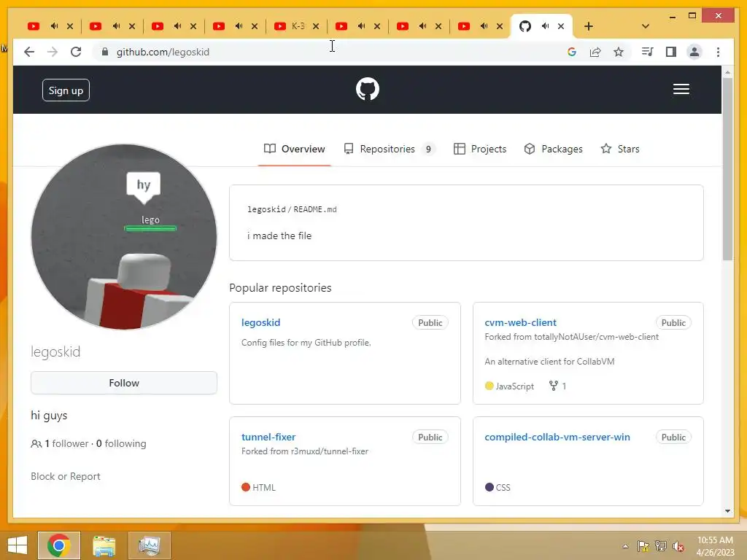The image size is (747, 560).
Task: Expand the tab search chevron
Action: click(x=645, y=26)
